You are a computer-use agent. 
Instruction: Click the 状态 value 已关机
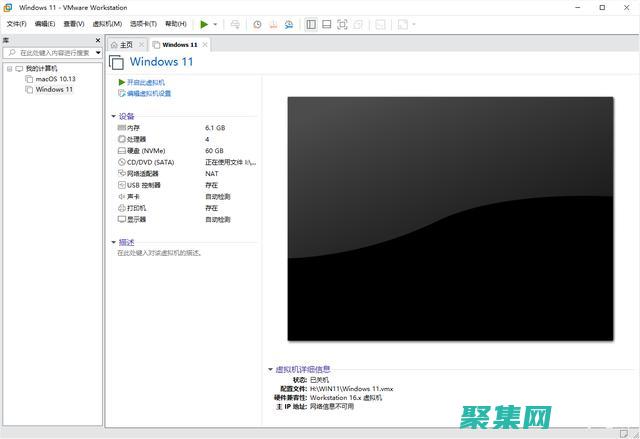[319, 380]
